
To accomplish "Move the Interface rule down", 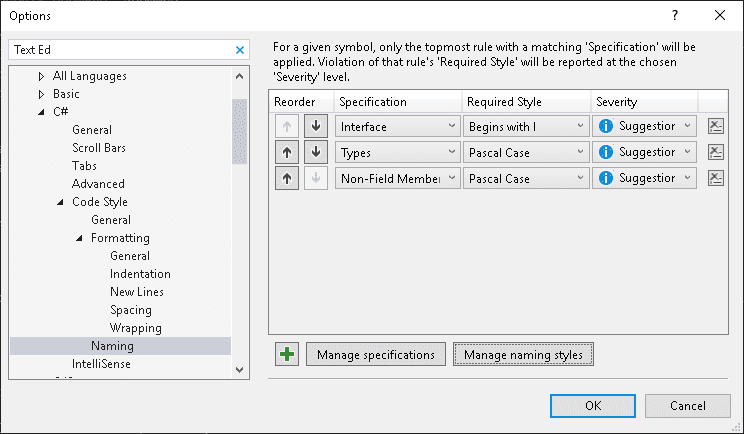I will pyautogui.click(x=316, y=126).
